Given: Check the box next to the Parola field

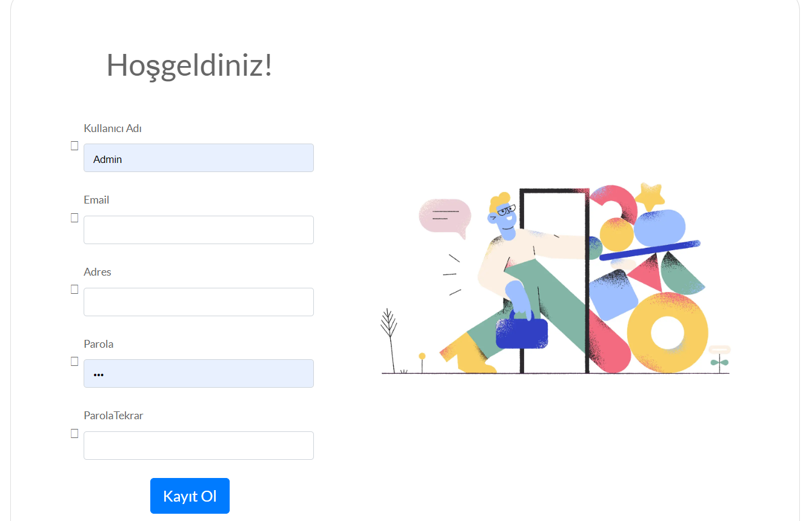Looking at the screenshot, I should point(75,361).
